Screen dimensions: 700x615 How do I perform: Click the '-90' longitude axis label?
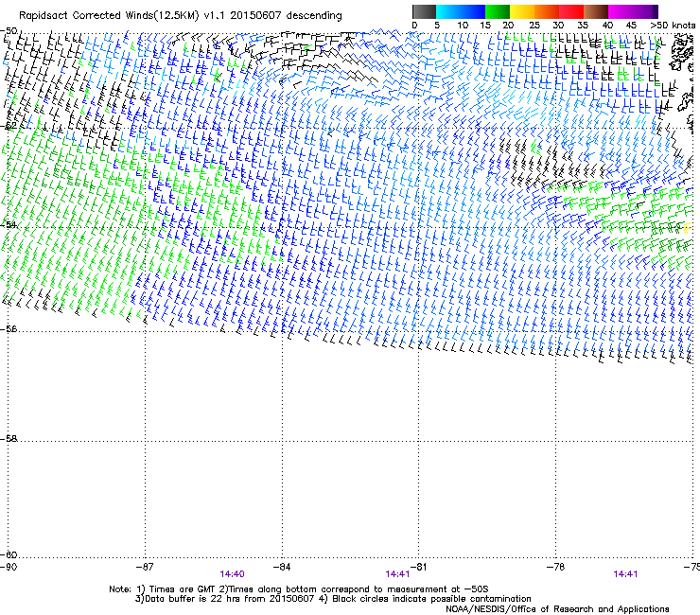(9, 567)
